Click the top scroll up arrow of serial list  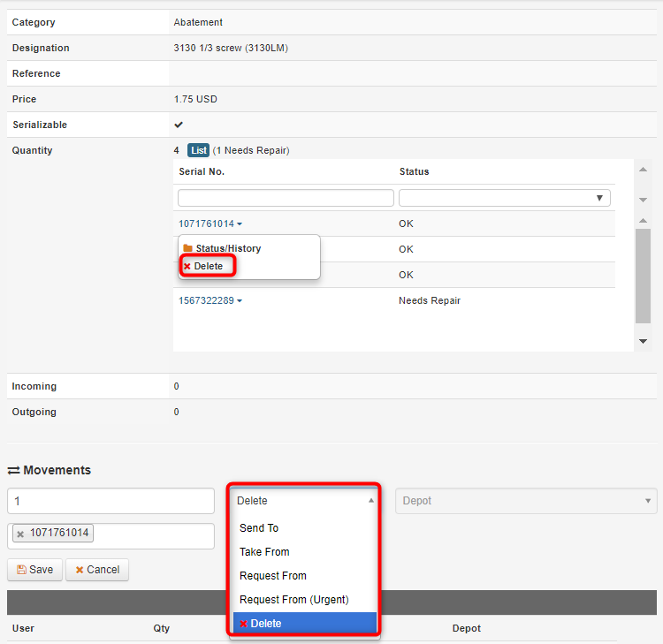(644, 170)
